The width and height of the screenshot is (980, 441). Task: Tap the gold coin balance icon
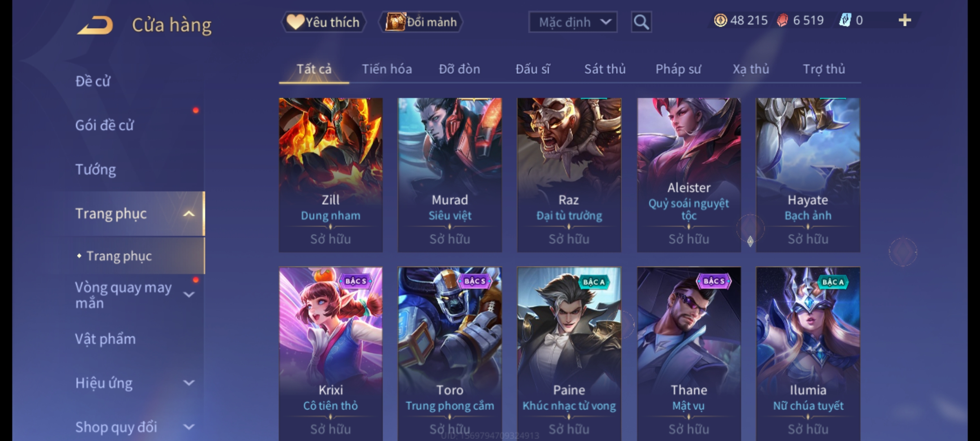(720, 20)
